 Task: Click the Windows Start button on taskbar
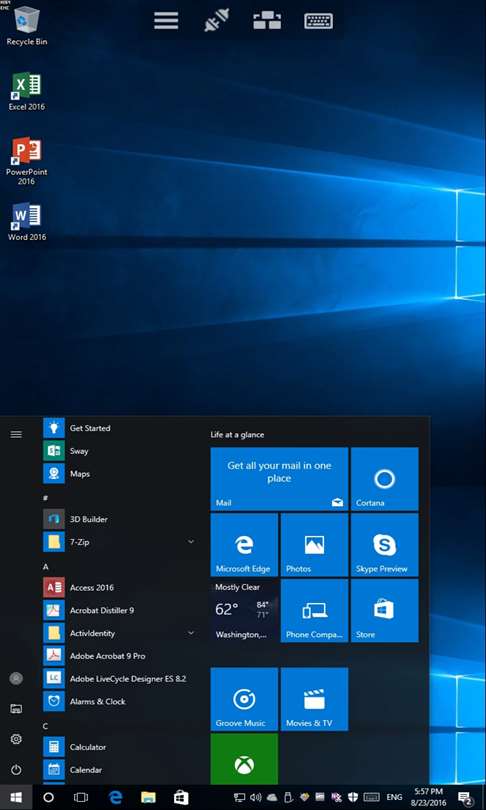point(16,797)
